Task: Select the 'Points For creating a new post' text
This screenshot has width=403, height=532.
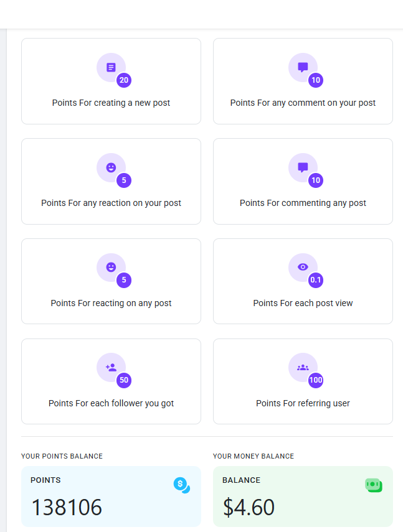Action: click(111, 103)
